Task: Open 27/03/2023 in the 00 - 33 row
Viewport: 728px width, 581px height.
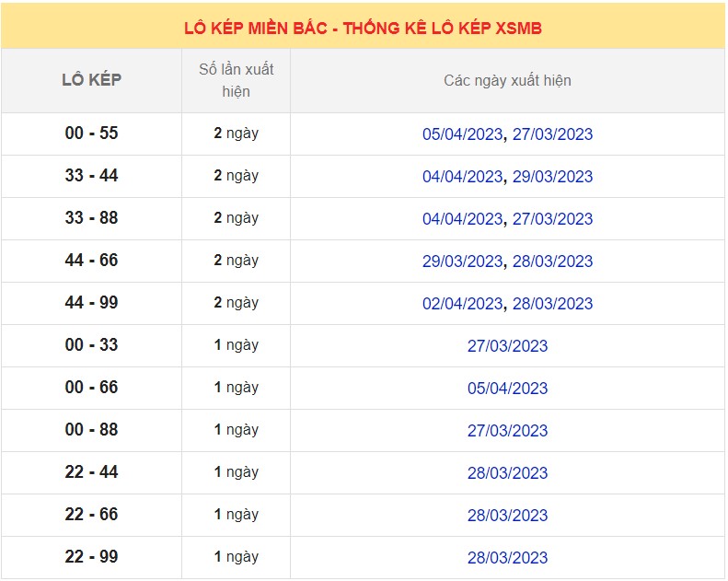Action: coord(507,346)
